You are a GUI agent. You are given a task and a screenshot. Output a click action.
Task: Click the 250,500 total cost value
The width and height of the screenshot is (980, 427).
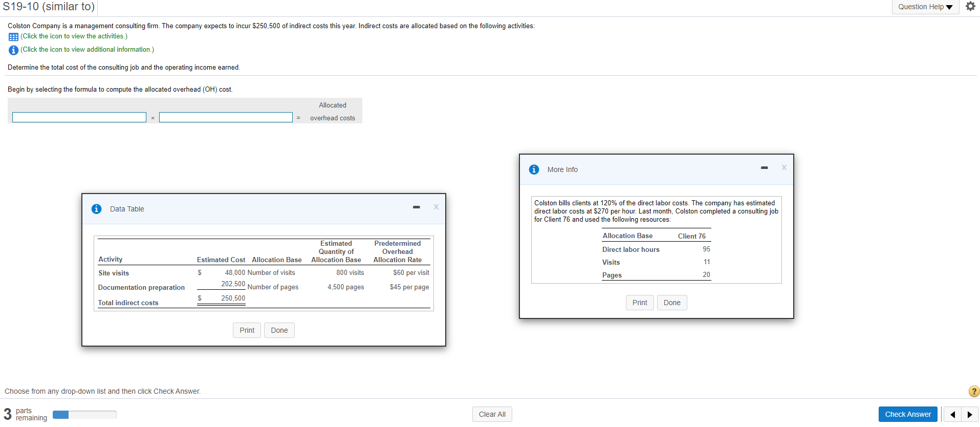coord(233,298)
